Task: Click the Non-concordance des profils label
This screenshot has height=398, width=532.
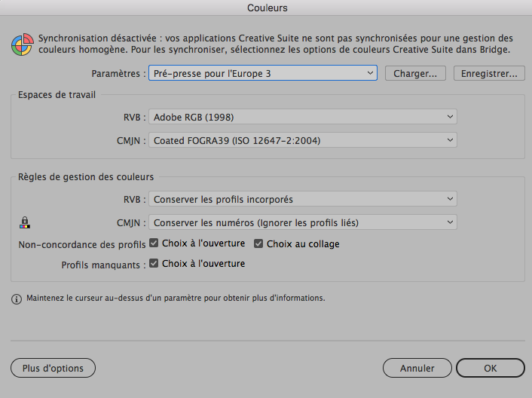Action: 82,245
